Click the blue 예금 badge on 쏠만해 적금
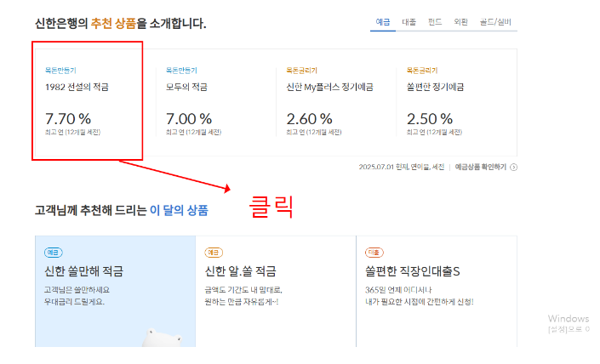600x364 pixels. click(x=53, y=253)
